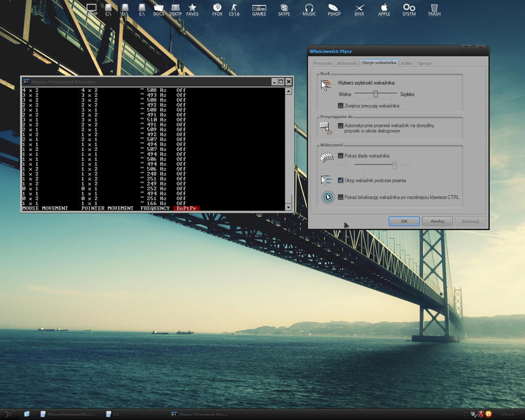
Task: Switch to the Kółko tab
Action: pos(407,63)
